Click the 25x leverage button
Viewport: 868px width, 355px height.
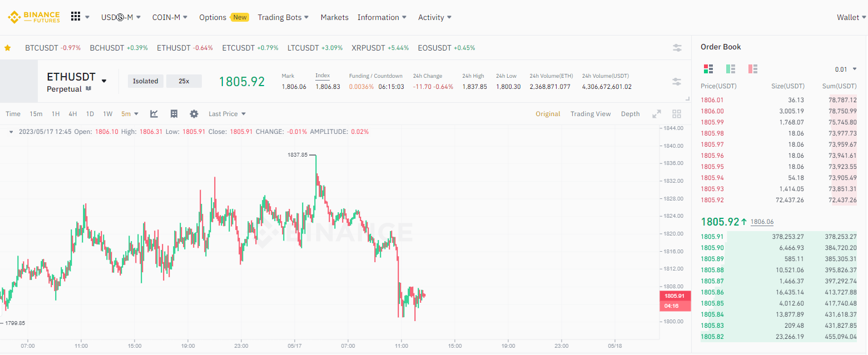184,81
